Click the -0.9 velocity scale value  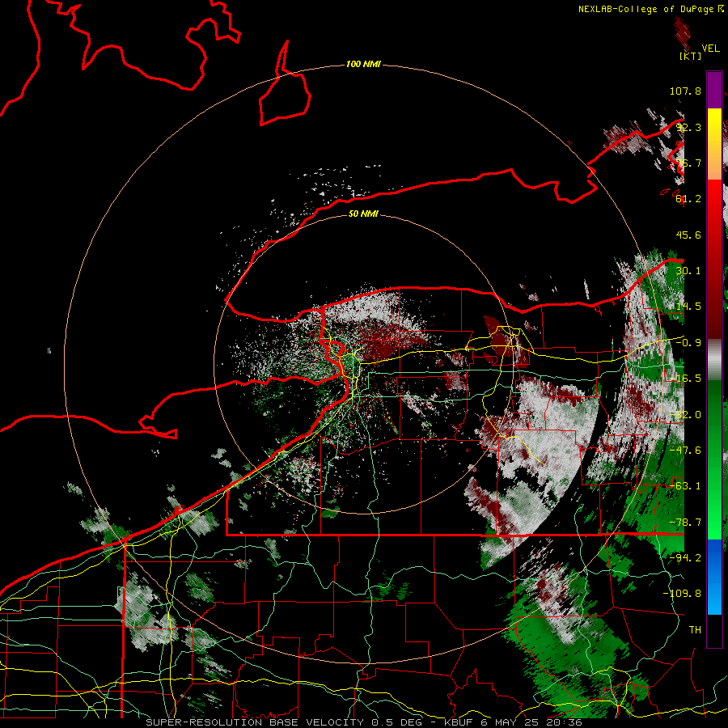tap(688, 343)
